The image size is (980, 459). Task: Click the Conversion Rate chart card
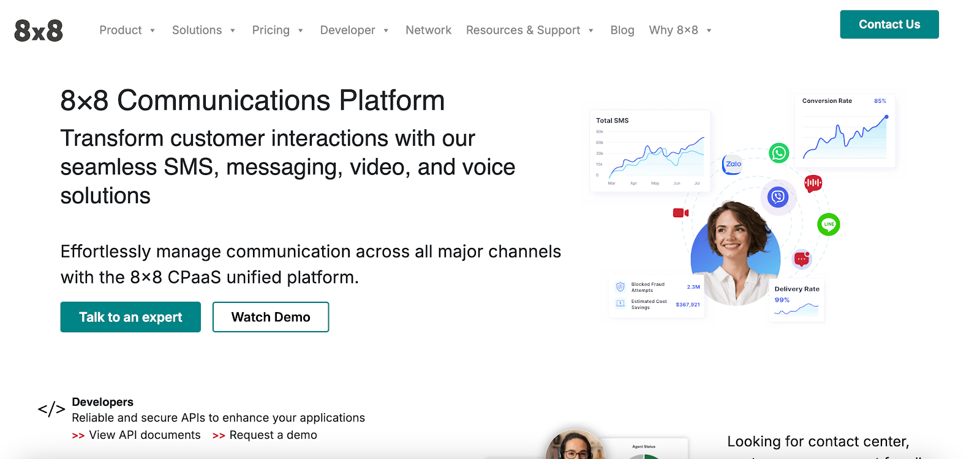click(845, 130)
